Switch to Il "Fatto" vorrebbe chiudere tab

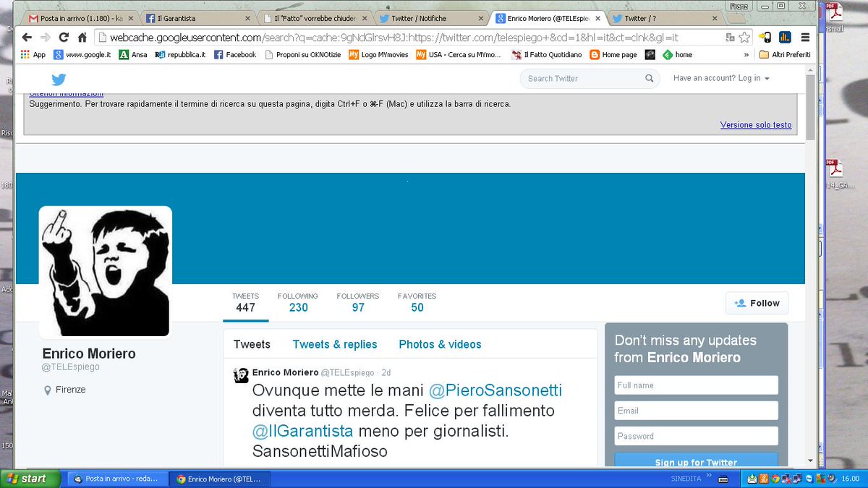coord(313,18)
